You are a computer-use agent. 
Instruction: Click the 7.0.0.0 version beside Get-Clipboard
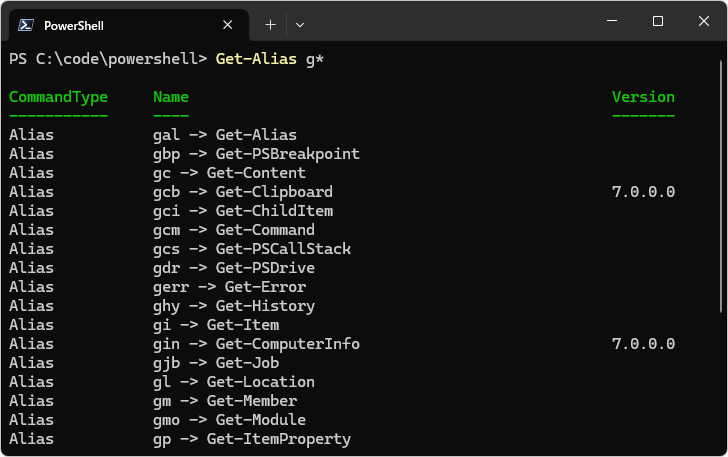[x=643, y=192]
